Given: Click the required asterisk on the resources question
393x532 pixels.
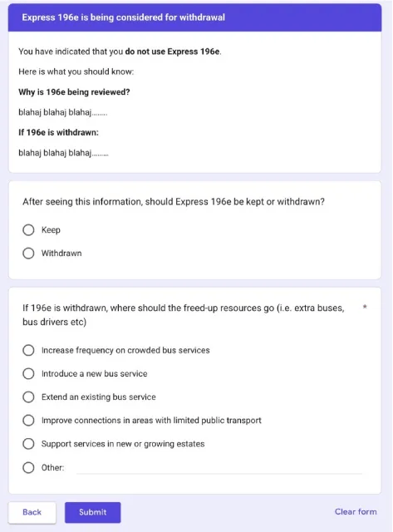Looking at the screenshot, I should pyautogui.click(x=365, y=307).
